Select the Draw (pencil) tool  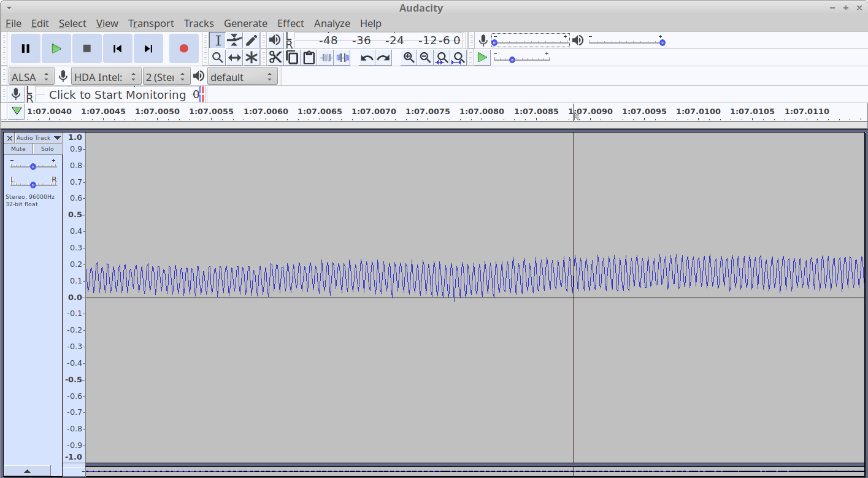252,40
